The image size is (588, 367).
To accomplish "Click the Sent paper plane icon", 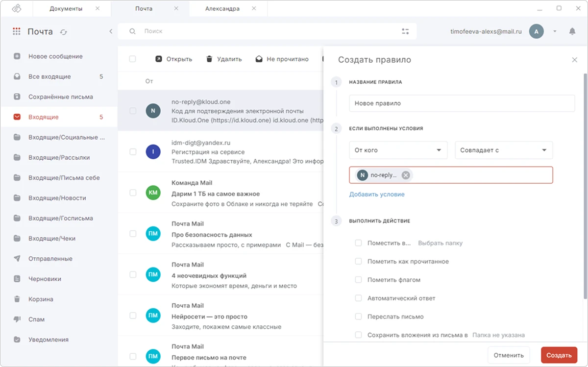I will [x=17, y=259].
